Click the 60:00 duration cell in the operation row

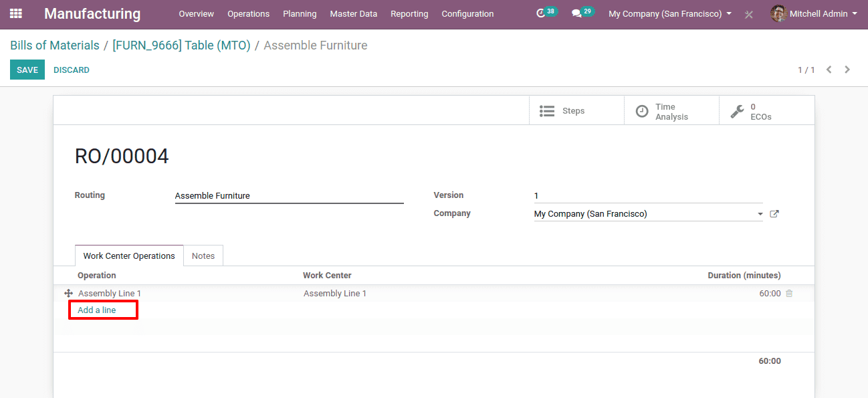(x=770, y=293)
